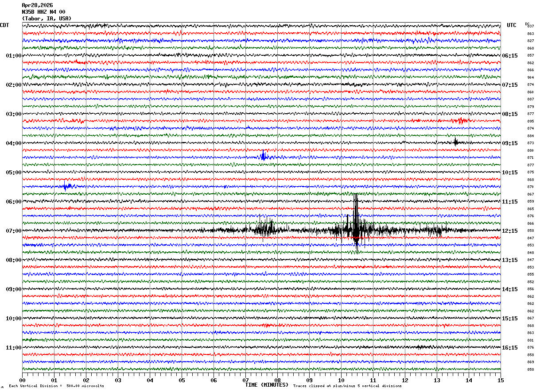Select the 09:00 CDT row label
The height and width of the screenshot is (392, 536).
point(14,289)
